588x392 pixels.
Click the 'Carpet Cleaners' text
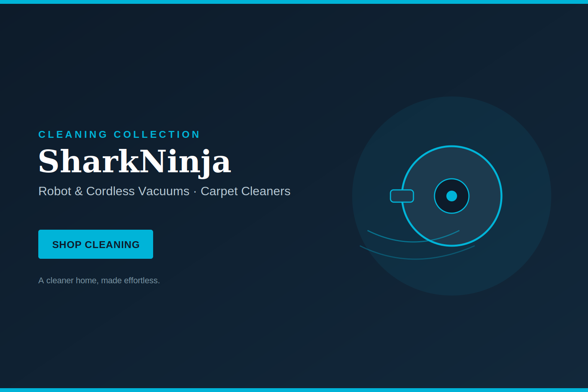[245, 191]
